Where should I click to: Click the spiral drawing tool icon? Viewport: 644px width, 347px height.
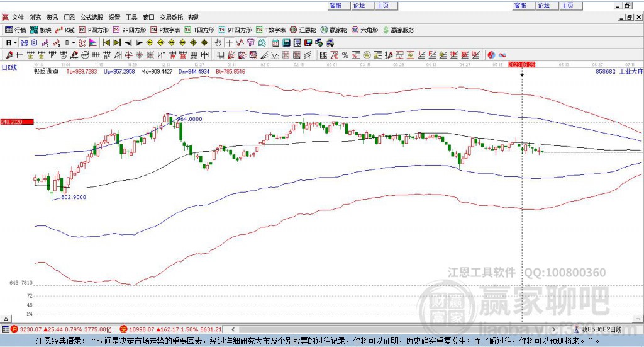click(64, 55)
